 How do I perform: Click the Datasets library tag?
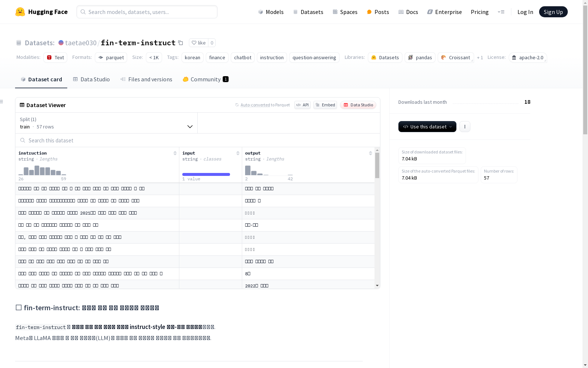coord(385,57)
